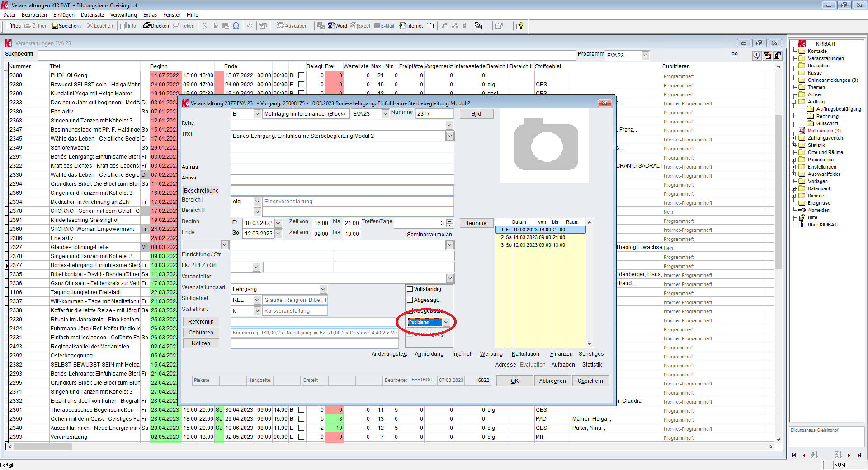
Task: Collapse the Auftrag tree node
Action: (x=794, y=102)
